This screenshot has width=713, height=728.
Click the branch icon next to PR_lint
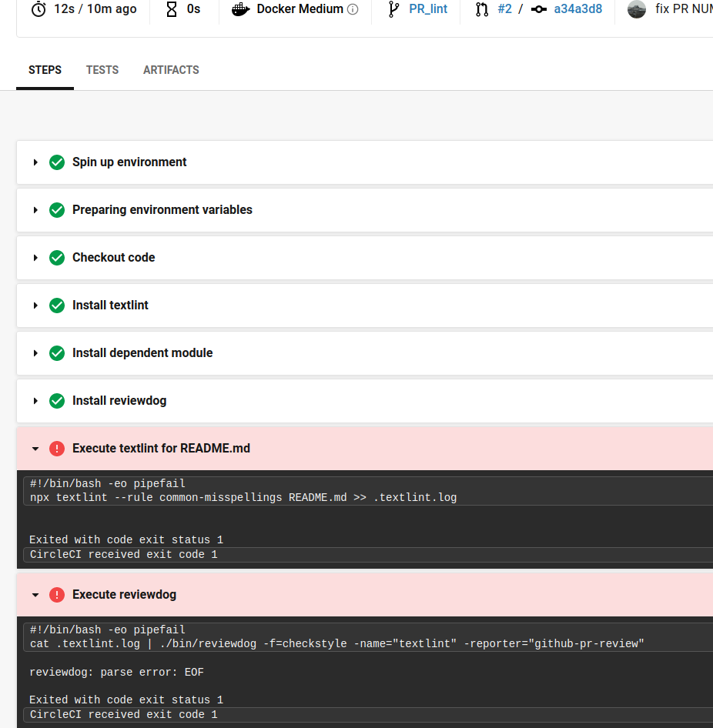click(x=394, y=8)
